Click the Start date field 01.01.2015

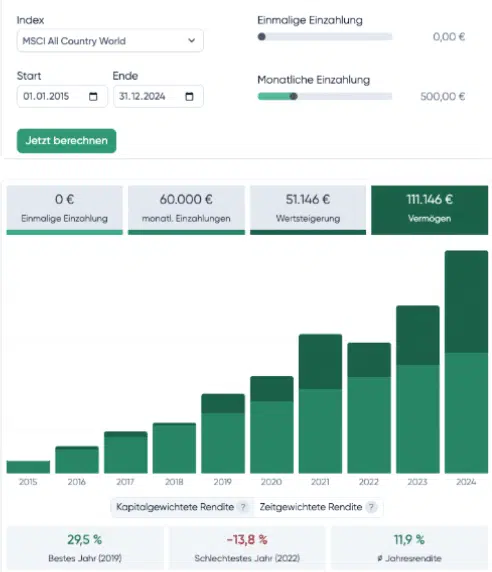(x=62, y=96)
